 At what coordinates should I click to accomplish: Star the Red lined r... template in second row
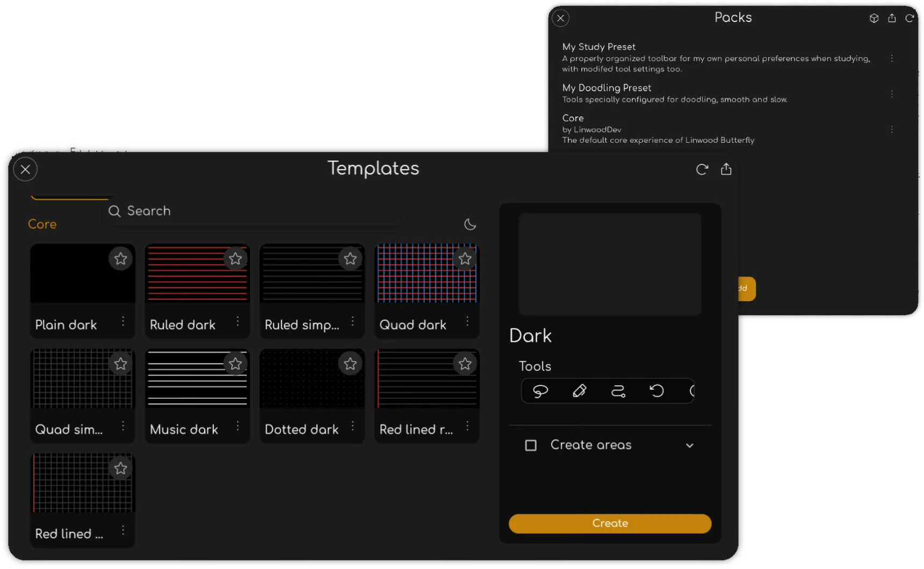click(465, 363)
